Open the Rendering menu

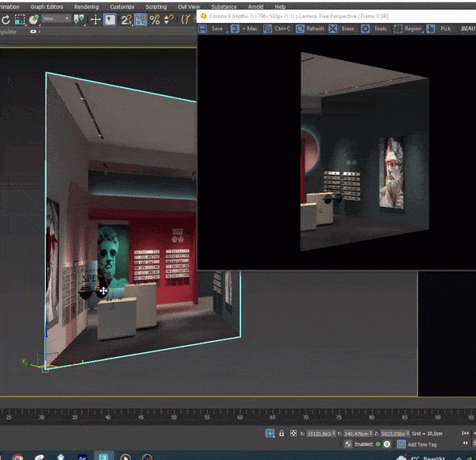click(86, 6)
